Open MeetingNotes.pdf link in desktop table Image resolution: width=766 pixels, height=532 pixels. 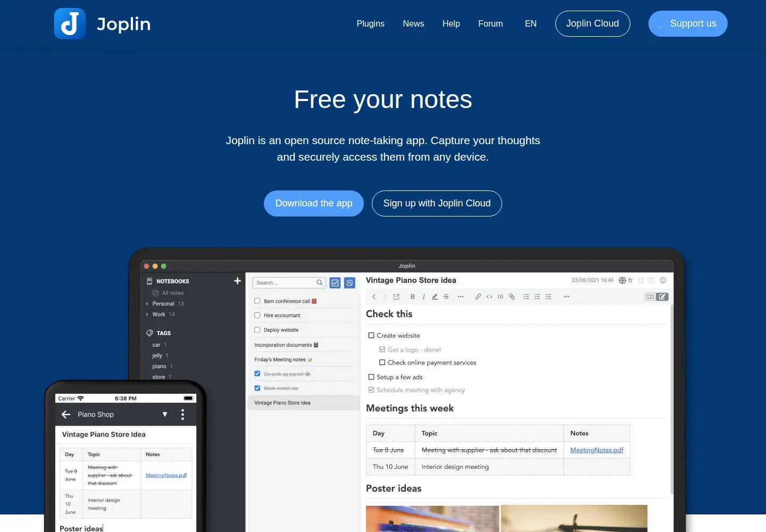(x=597, y=450)
